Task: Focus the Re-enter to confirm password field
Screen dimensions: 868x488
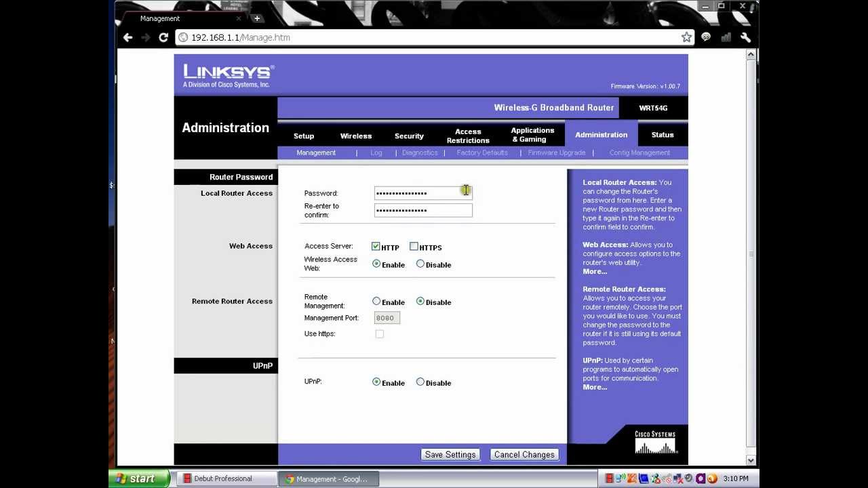Action: tap(423, 210)
